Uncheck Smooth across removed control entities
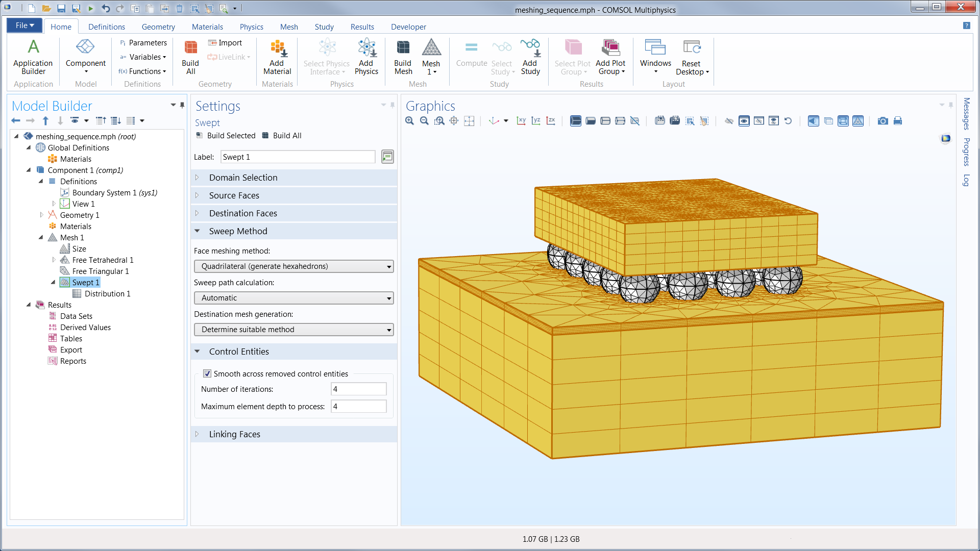Screen dimensions: 980x551 pos(207,373)
